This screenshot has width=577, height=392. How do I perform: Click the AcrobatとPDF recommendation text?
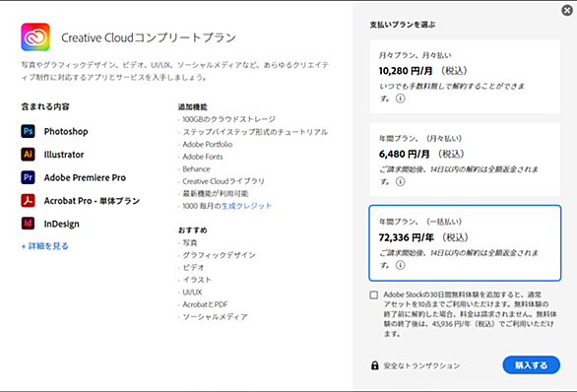tap(205, 304)
